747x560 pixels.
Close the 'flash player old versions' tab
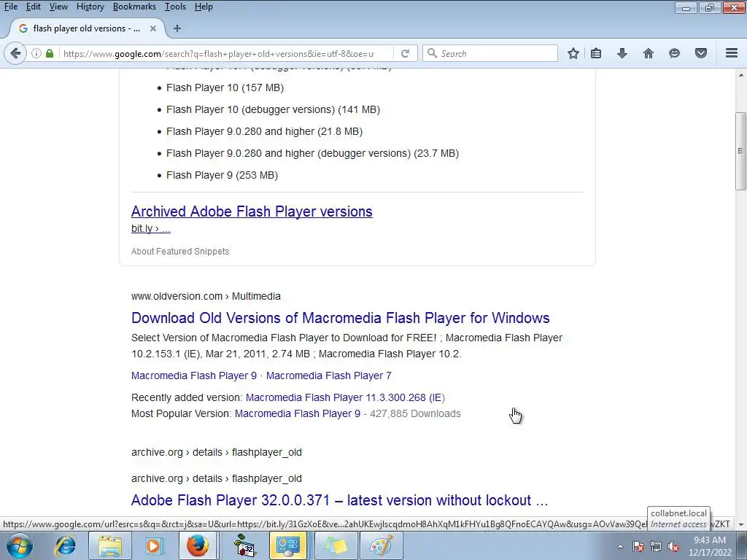pos(153,28)
